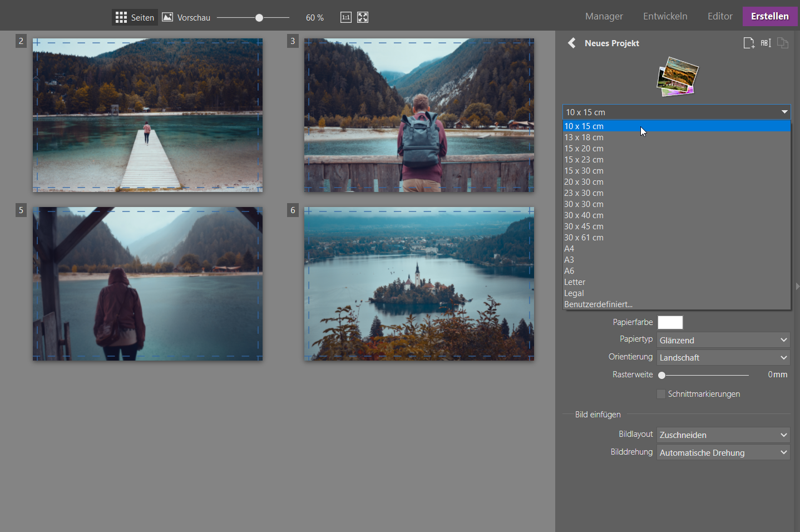
Task: Select page 2 pier photo
Action: [x=147, y=115]
